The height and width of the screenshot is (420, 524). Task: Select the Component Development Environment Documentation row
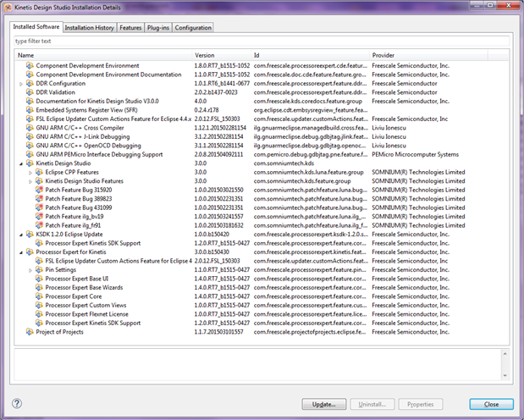click(x=262, y=75)
